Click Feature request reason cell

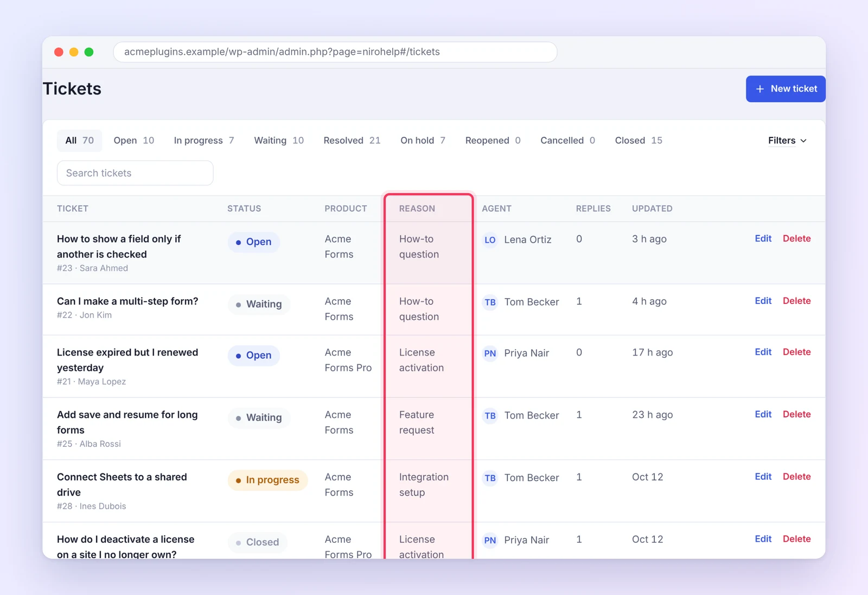tap(417, 422)
